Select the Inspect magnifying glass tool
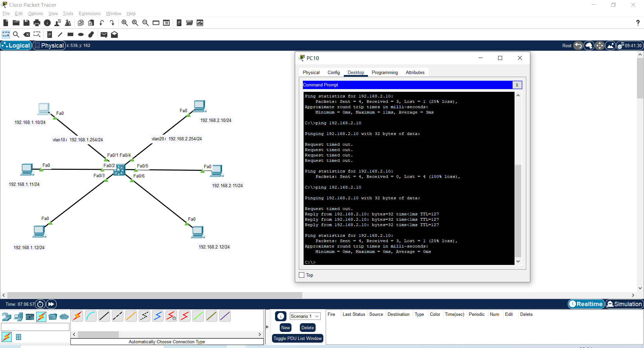 click(x=16, y=34)
